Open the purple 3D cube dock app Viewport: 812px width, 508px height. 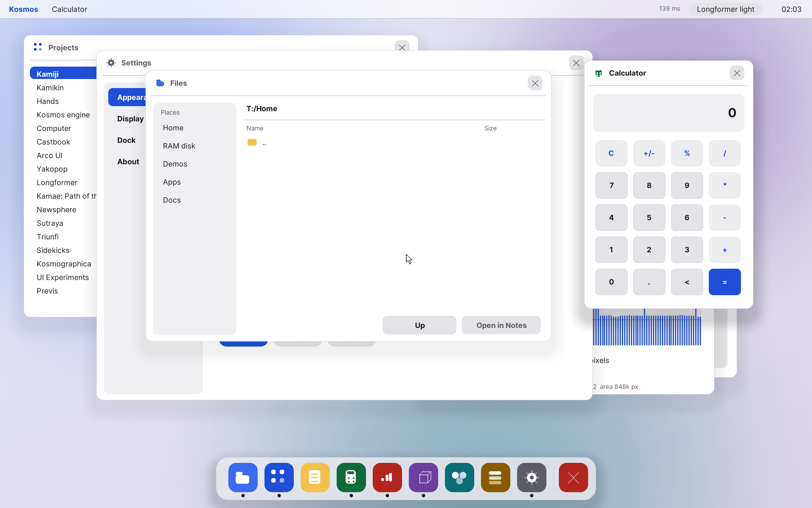click(423, 477)
